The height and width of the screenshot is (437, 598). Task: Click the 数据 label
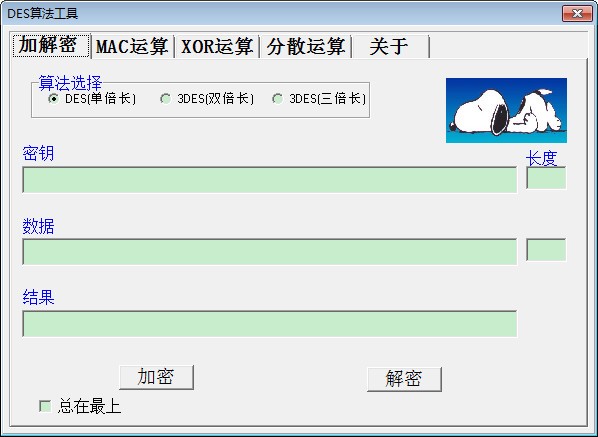[x=38, y=226]
